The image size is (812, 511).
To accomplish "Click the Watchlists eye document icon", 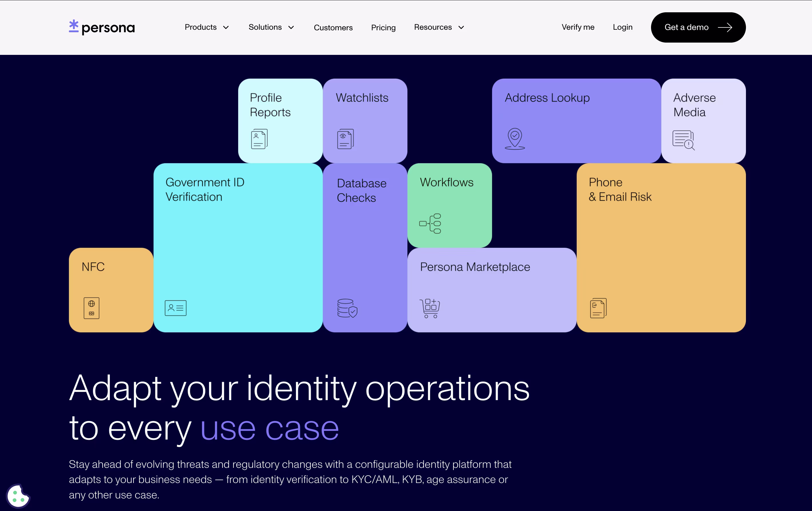I will coord(345,139).
